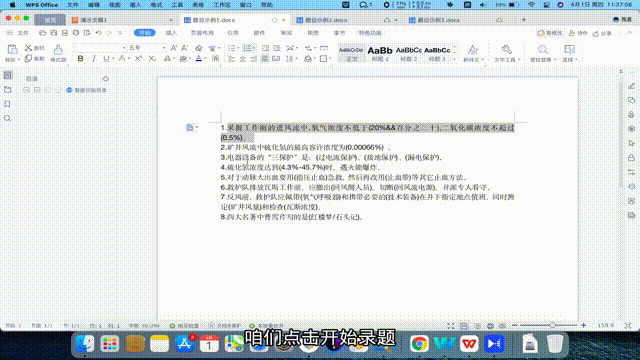Screen dimensions: 640x360
Task: Collapse the ribbon with the chevron
Action: pos(629,33)
